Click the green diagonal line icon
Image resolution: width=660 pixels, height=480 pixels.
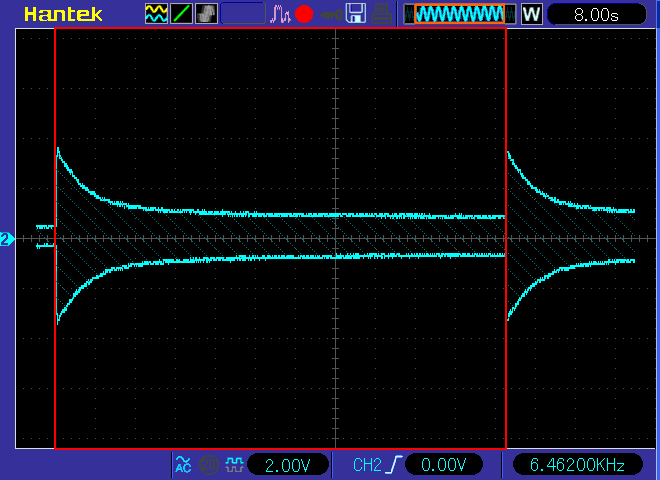pos(181,14)
